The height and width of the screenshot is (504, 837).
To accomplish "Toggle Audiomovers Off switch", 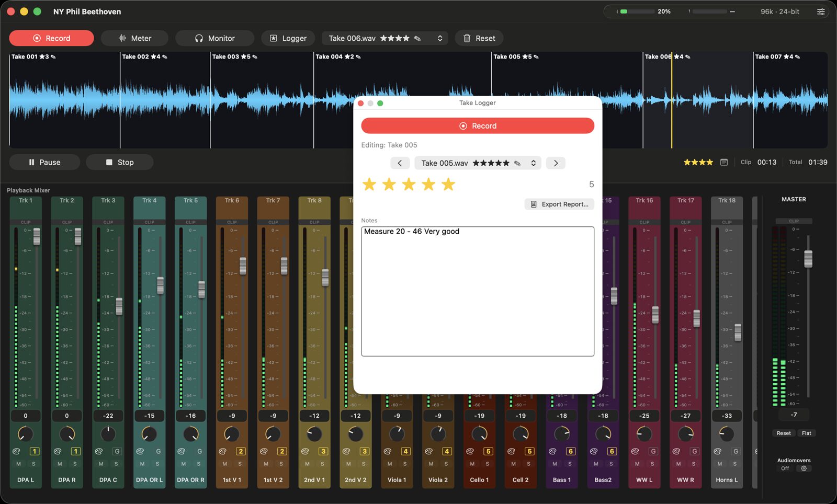I will (785, 468).
